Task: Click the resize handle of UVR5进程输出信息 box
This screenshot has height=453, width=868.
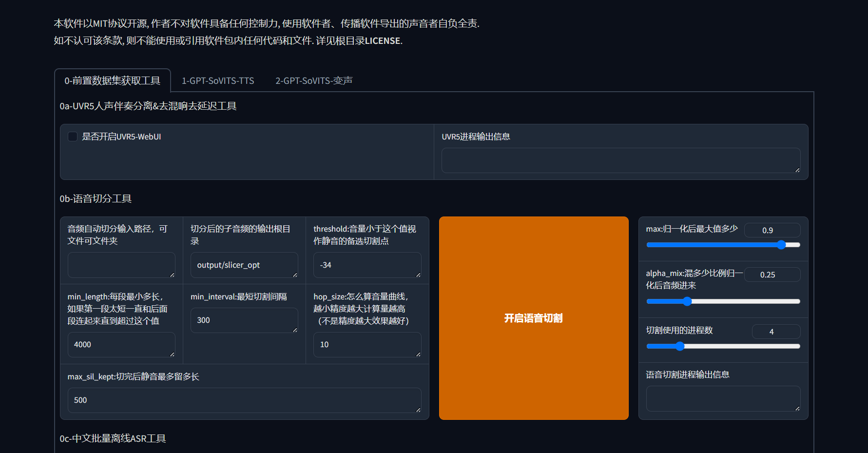Action: [x=797, y=170]
